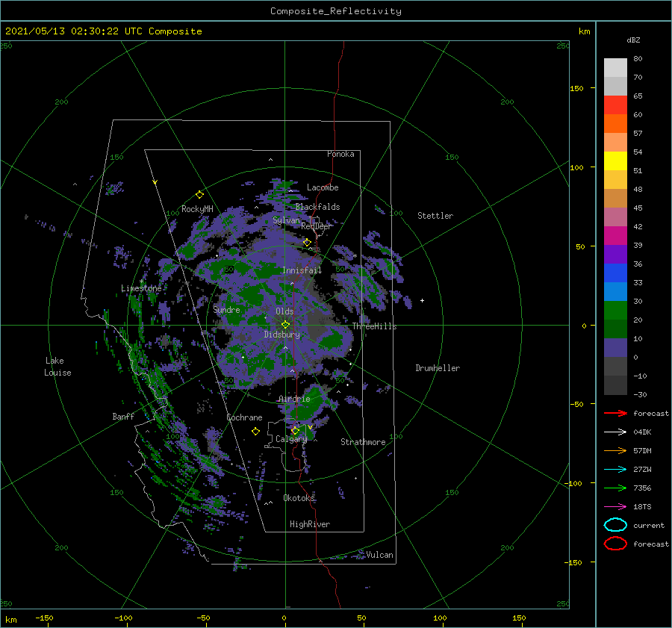Click the yellow diamond marker below Cochrane
The height and width of the screenshot is (628, 672).
click(x=255, y=432)
